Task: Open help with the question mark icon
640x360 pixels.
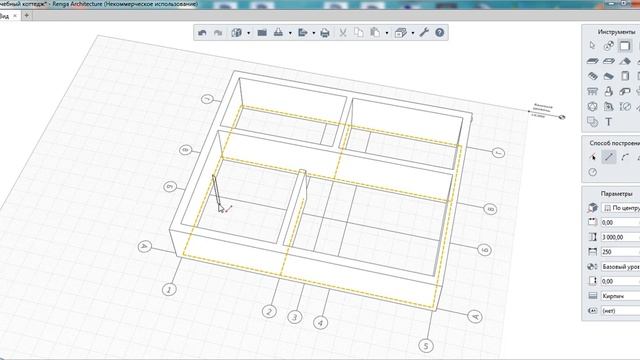Action: click(x=440, y=33)
